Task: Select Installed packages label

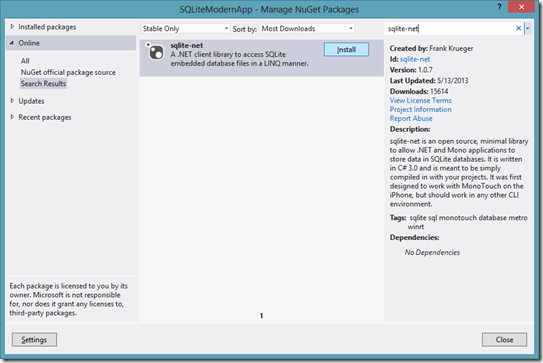Action: tap(47, 27)
